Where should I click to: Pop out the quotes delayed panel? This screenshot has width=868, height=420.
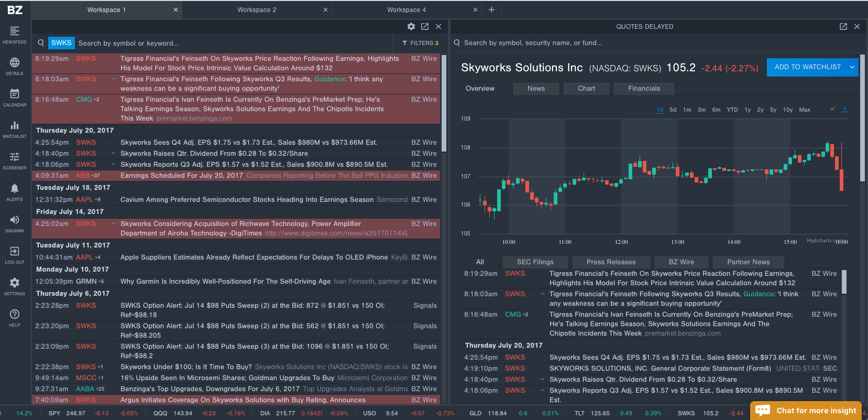tap(843, 26)
